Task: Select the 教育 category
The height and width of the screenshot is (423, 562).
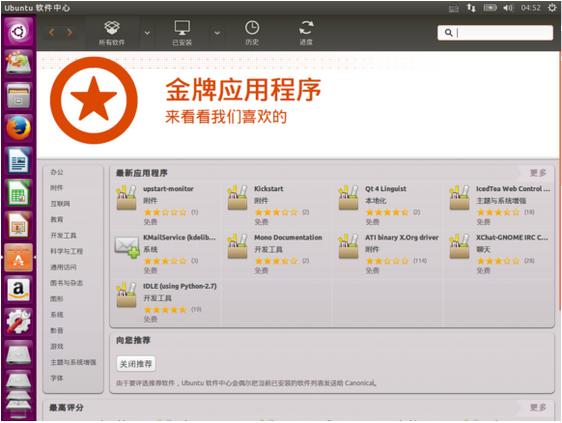Action: (57, 219)
